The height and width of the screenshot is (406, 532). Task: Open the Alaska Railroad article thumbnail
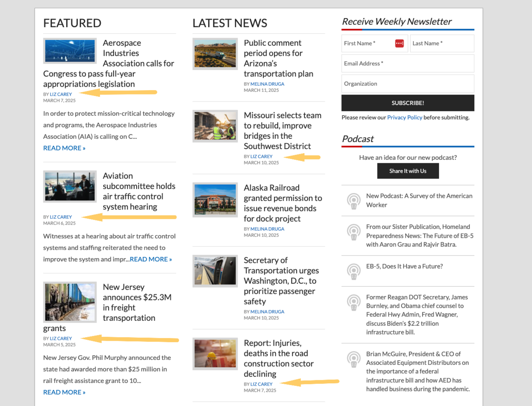[x=215, y=199]
